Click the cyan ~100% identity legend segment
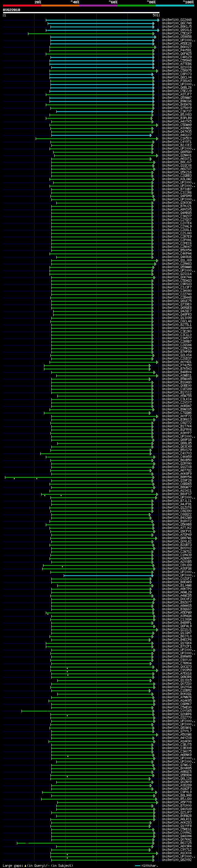 175,6
